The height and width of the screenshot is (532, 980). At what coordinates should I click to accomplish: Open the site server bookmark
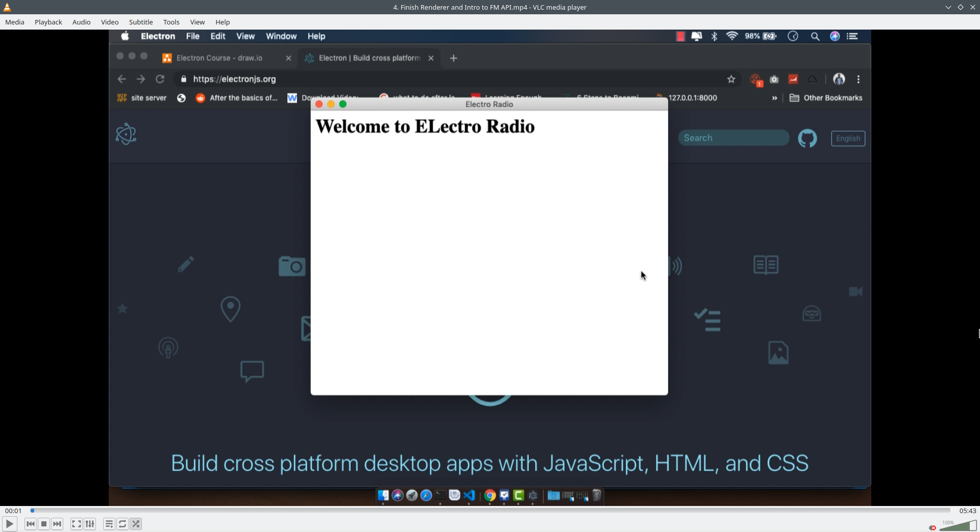pos(142,98)
